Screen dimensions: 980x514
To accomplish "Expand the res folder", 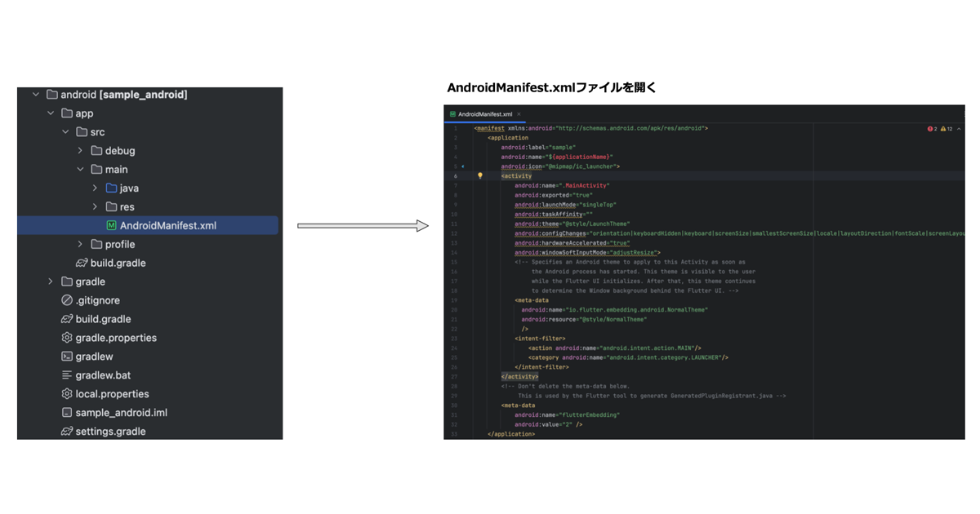I will point(95,206).
